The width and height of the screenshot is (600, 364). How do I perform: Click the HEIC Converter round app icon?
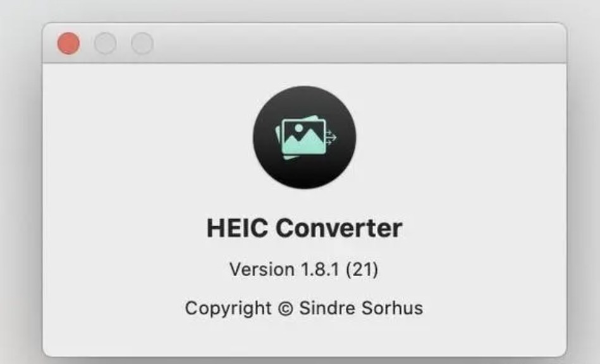(305, 137)
